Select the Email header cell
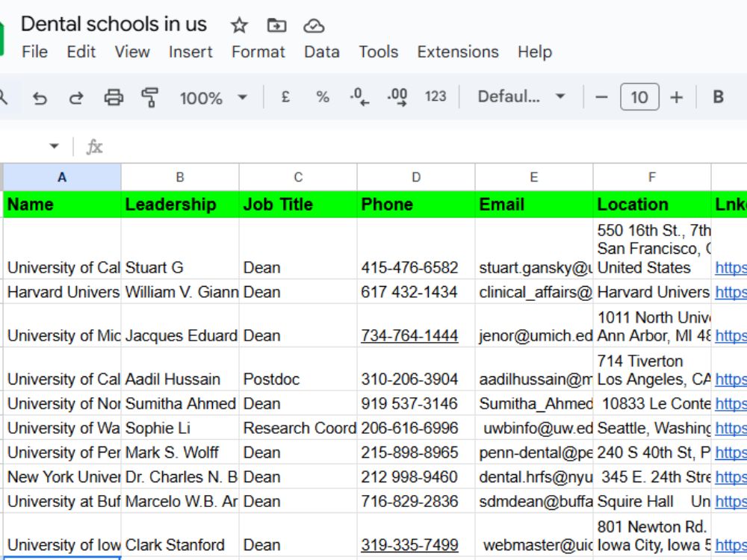747x560 pixels. tap(534, 205)
